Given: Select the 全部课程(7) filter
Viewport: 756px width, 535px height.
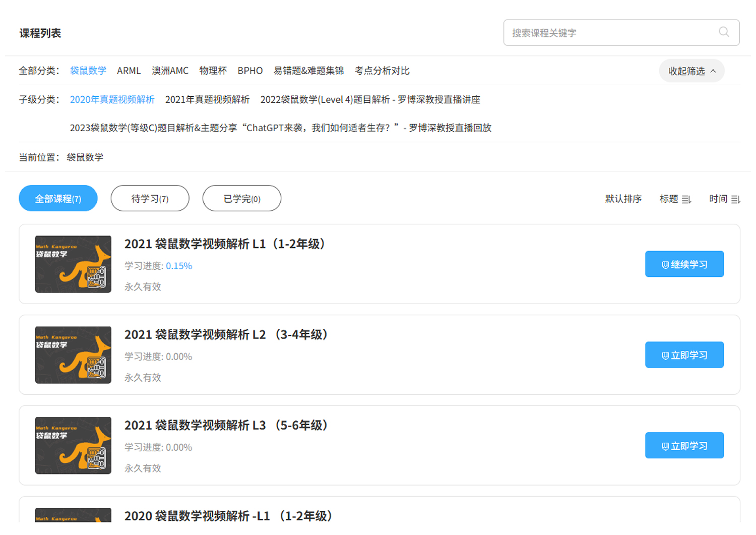Looking at the screenshot, I should pos(58,199).
